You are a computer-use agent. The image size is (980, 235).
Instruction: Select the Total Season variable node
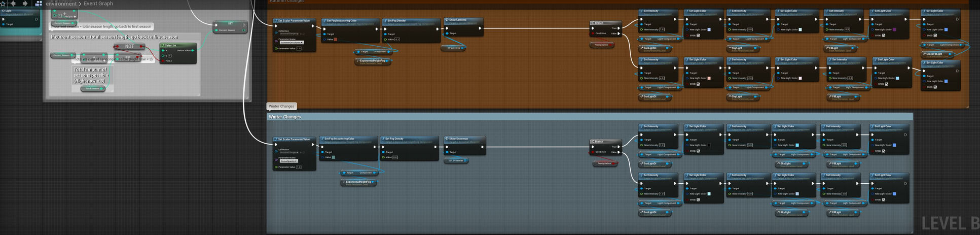coord(93,88)
